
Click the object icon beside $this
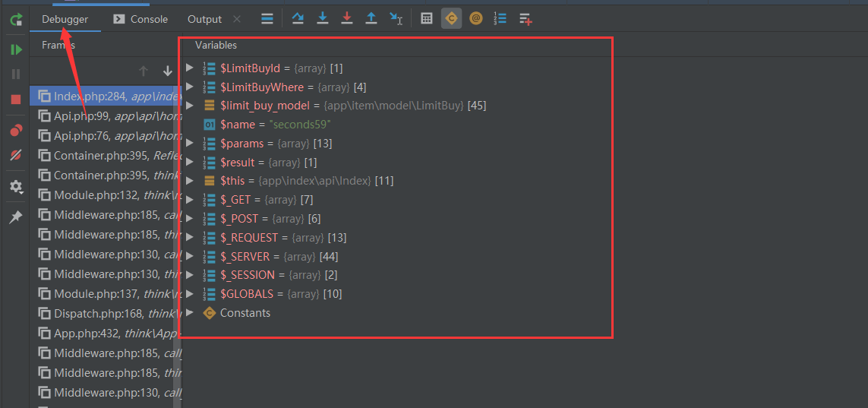[x=210, y=181]
